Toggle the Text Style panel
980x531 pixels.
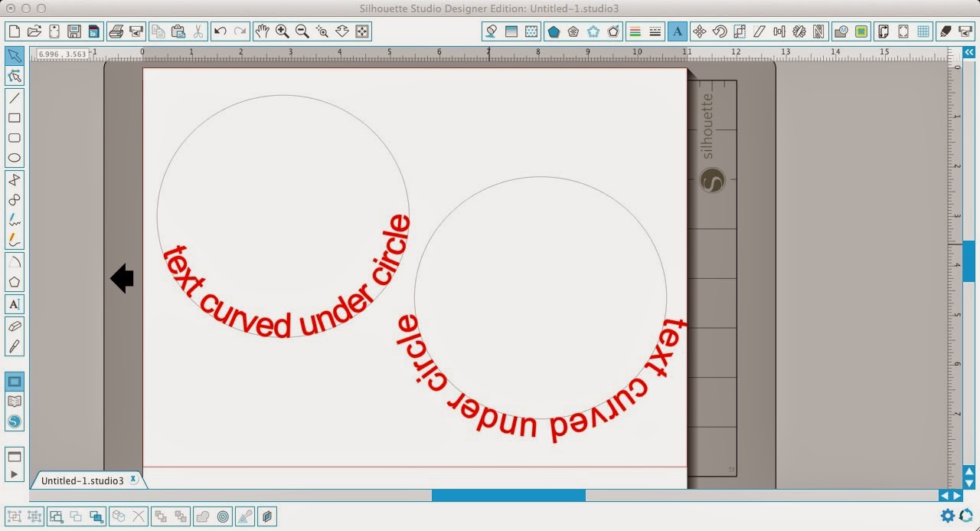[677, 31]
